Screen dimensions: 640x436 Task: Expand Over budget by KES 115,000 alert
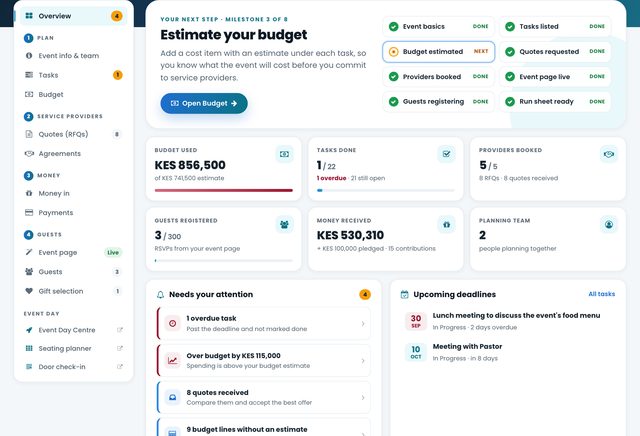[x=264, y=360]
